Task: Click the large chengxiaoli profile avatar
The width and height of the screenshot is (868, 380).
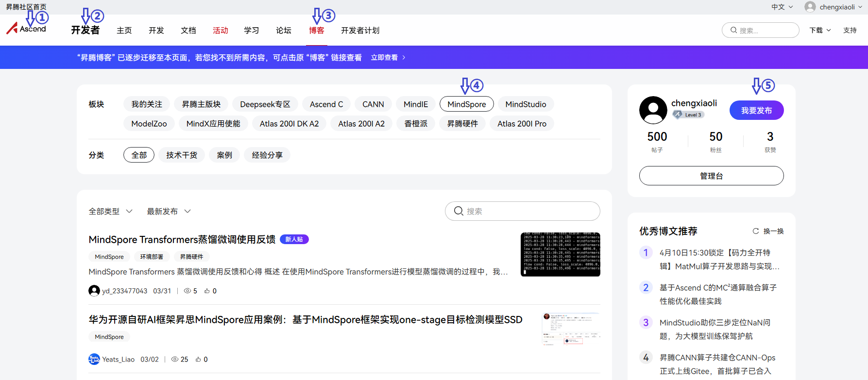Action: (653, 110)
